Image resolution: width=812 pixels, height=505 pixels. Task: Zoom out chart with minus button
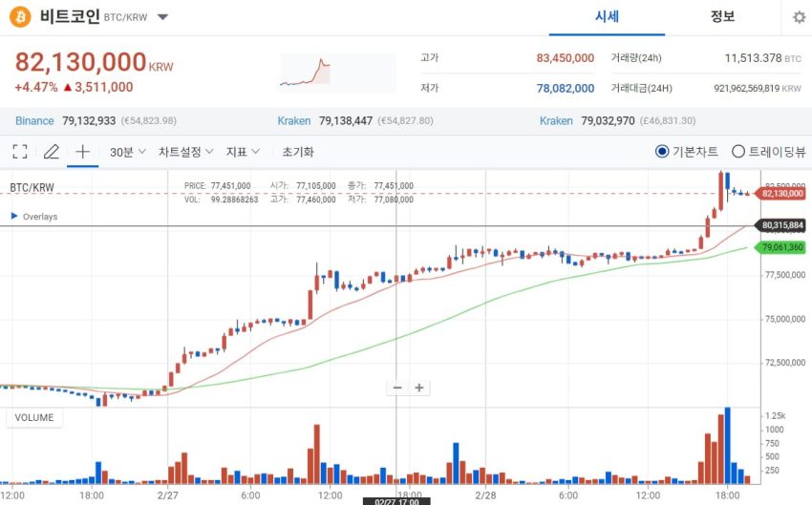click(397, 388)
